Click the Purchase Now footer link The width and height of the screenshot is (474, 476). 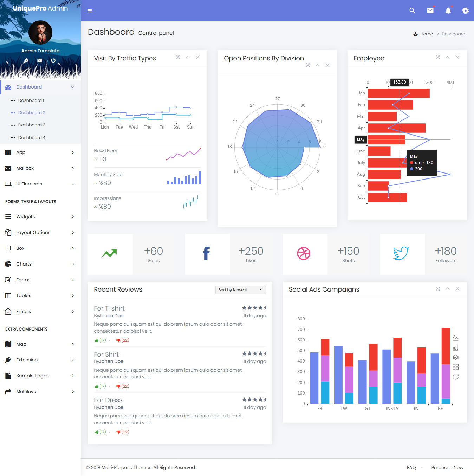click(447, 468)
